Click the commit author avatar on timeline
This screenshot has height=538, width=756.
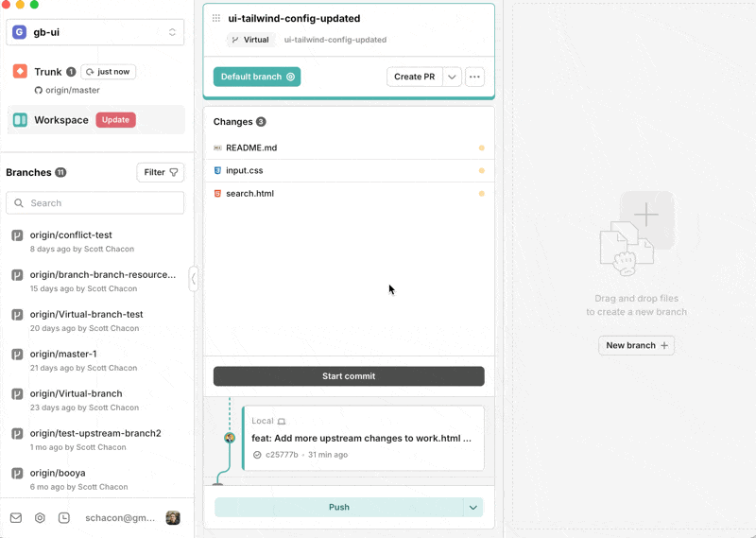pyautogui.click(x=229, y=438)
